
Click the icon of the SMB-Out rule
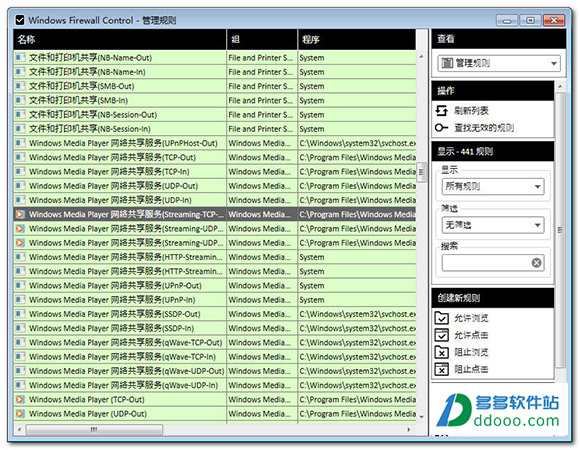[x=20, y=86]
